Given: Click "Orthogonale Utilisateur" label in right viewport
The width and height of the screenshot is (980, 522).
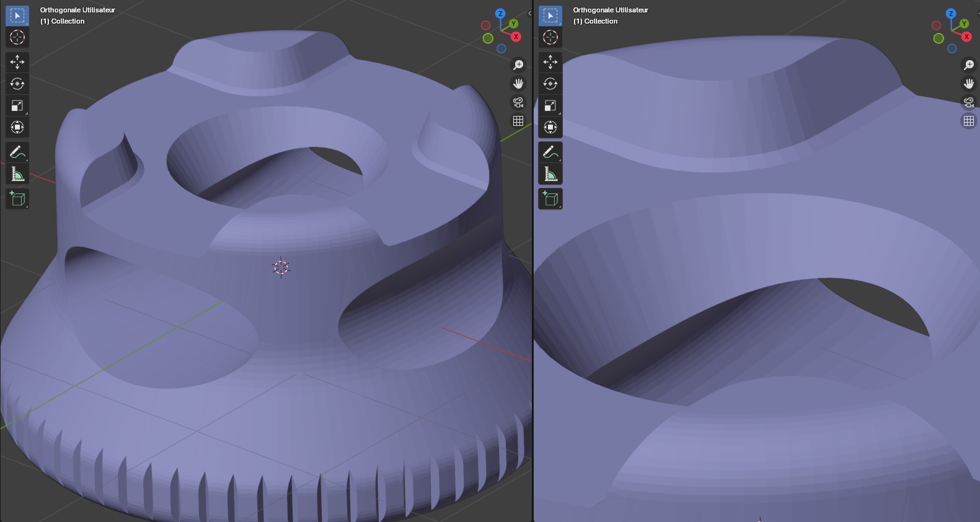Looking at the screenshot, I should pos(611,10).
